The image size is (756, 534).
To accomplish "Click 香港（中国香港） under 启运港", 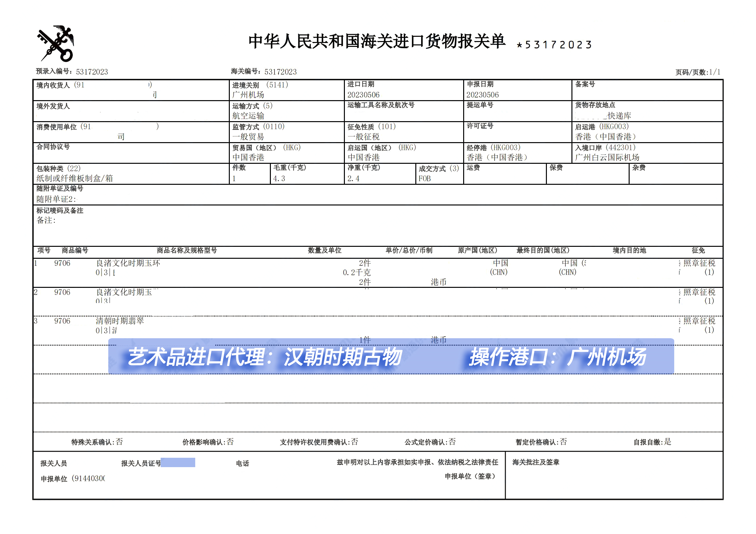I will [x=606, y=137].
